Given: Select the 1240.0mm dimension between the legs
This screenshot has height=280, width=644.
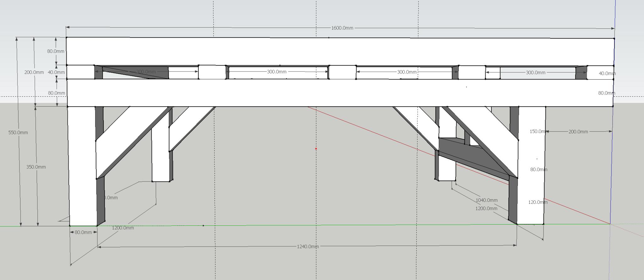Looking at the screenshot, I should pos(308,247).
